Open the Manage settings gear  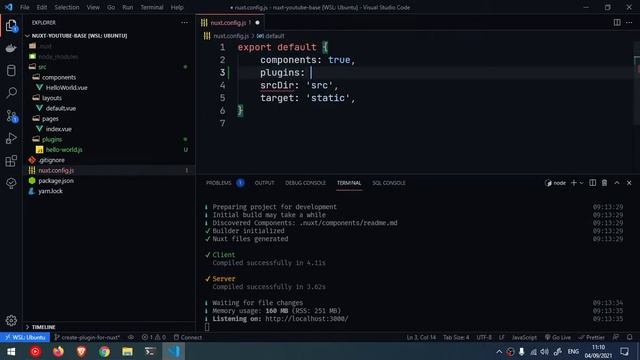[11, 320]
